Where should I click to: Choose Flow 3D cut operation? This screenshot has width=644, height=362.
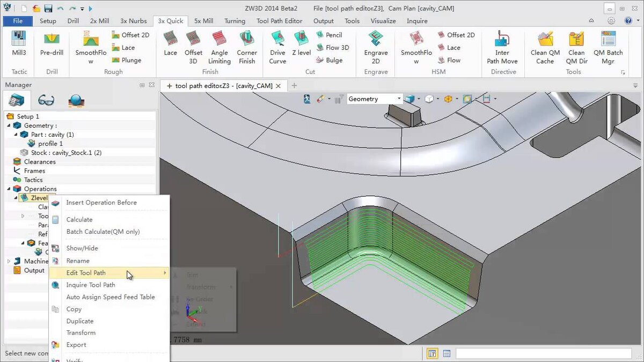[x=332, y=48]
